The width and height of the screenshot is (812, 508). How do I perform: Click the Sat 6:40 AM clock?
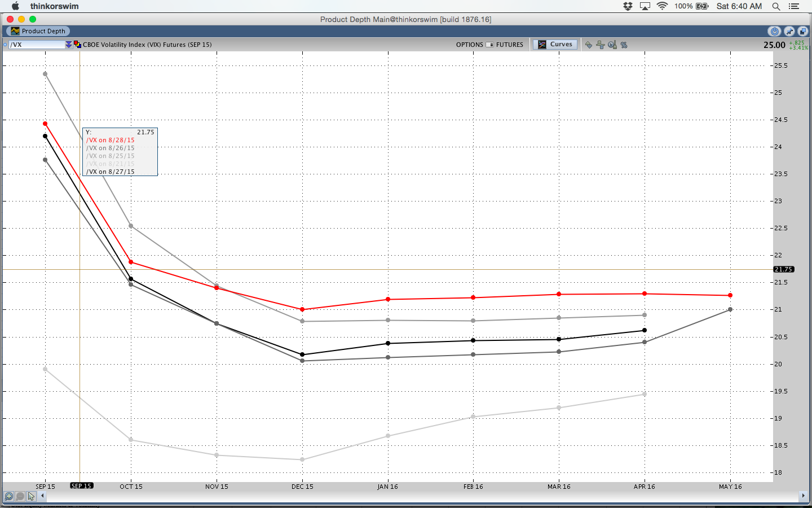[x=739, y=6]
